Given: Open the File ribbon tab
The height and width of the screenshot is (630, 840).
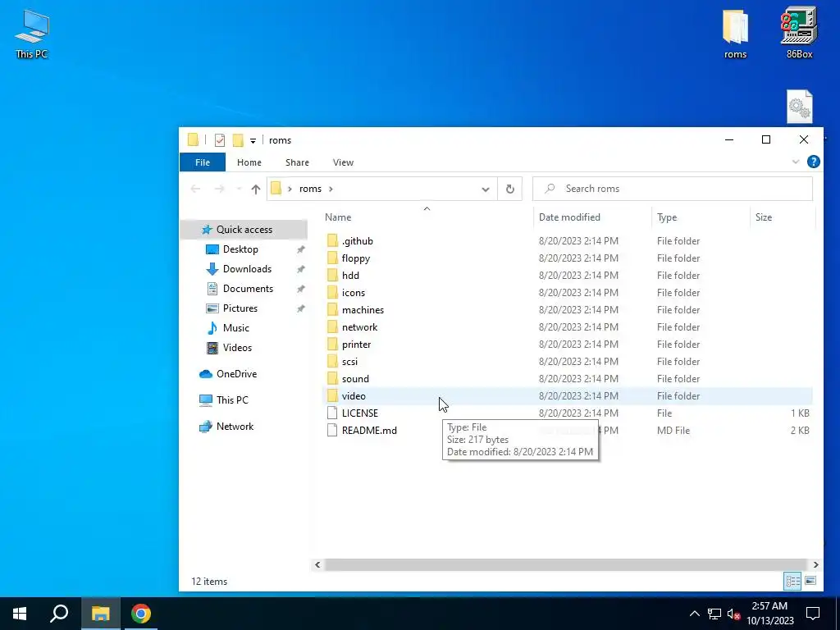Looking at the screenshot, I should coord(203,162).
